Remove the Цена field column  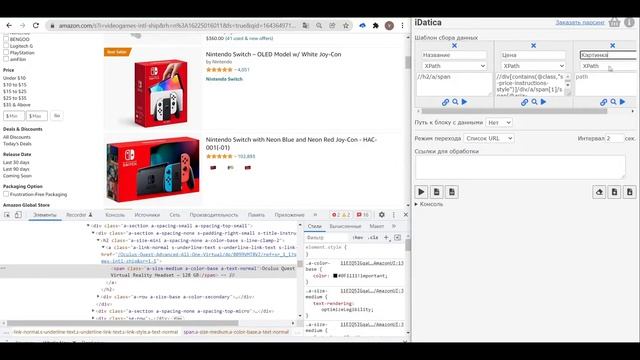[533, 46]
